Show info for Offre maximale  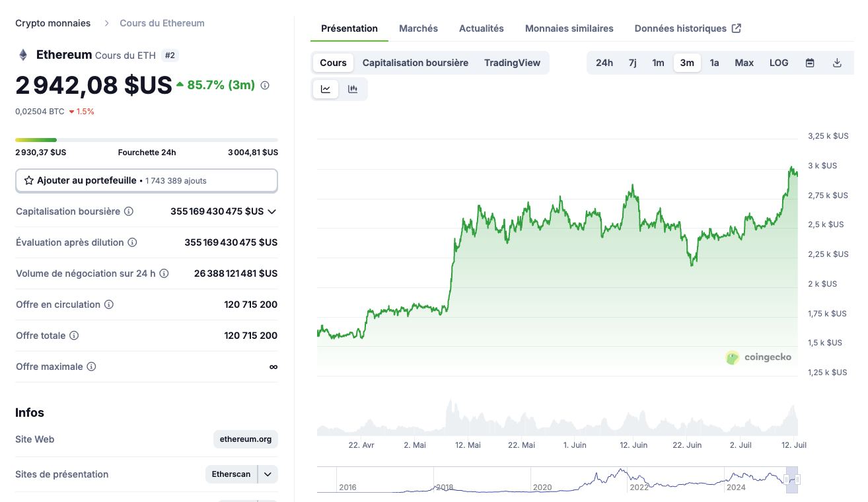[x=91, y=367]
